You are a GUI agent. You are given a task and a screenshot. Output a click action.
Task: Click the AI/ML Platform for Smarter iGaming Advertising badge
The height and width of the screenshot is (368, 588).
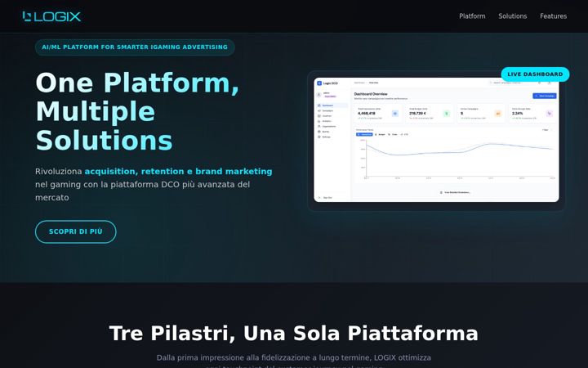135,47
